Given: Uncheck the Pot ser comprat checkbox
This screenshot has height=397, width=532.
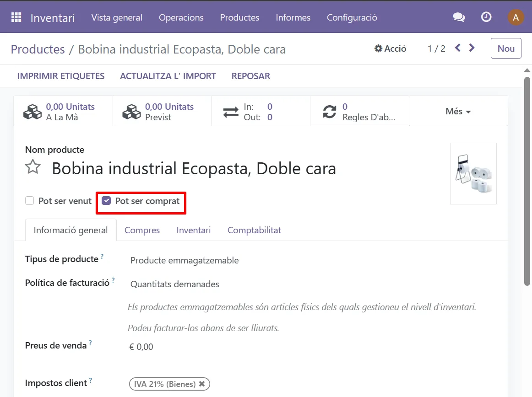Looking at the screenshot, I should 106,201.
